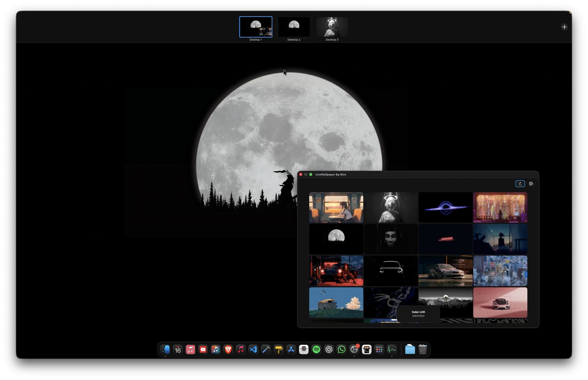Apply the black hole wallpaper
Screen dimensions: 588x380
pos(445,207)
